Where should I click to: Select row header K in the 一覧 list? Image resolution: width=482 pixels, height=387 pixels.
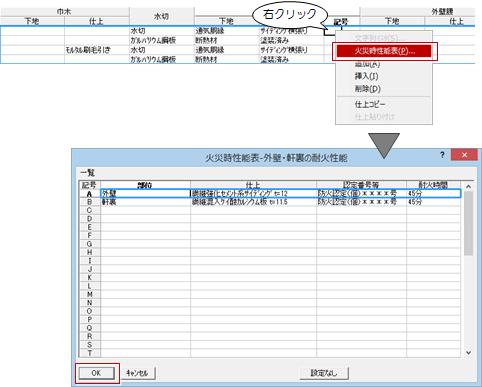89,278
